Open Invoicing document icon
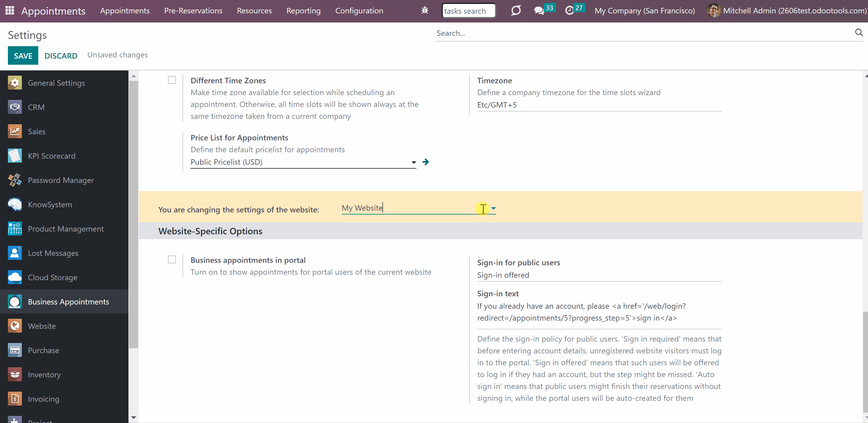This screenshot has height=423, width=868. (x=15, y=399)
